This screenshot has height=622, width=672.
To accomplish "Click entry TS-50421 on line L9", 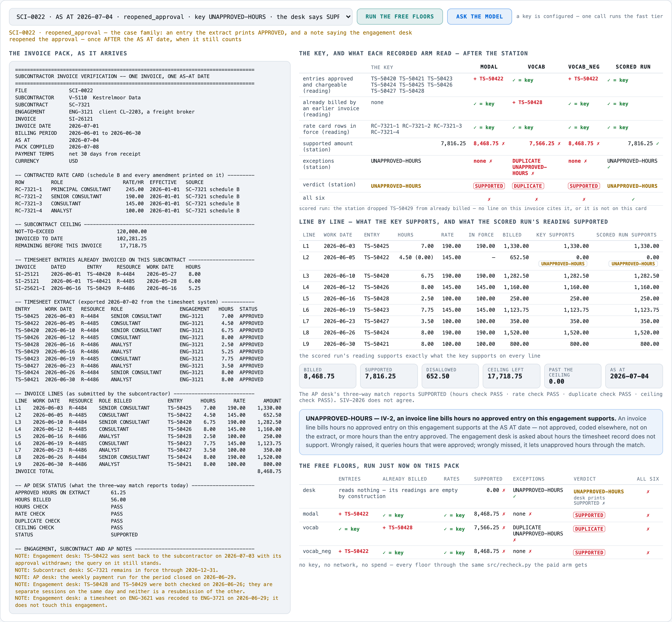I will (x=376, y=344).
